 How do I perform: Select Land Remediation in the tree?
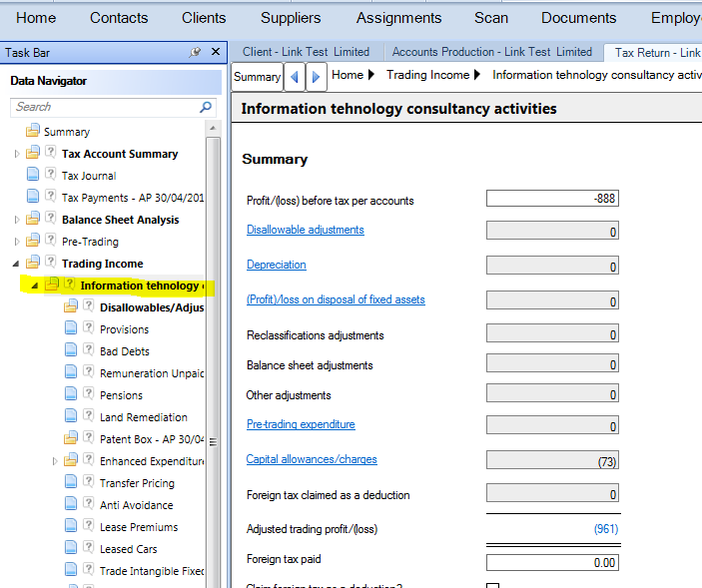click(144, 417)
